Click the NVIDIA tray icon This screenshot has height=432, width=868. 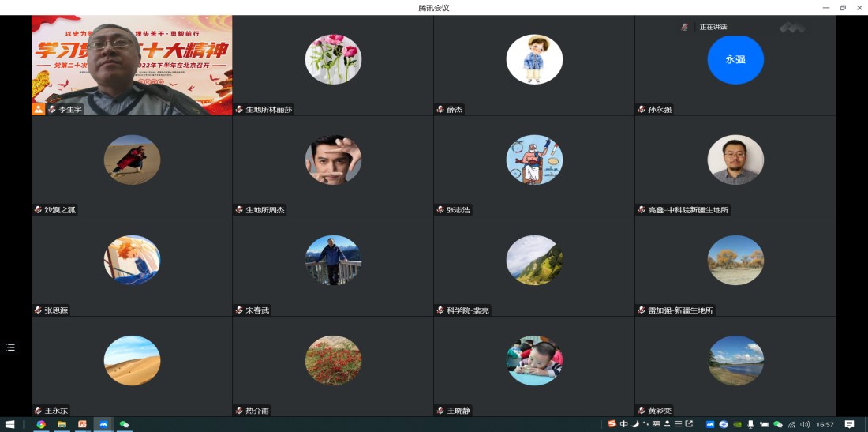click(x=737, y=424)
